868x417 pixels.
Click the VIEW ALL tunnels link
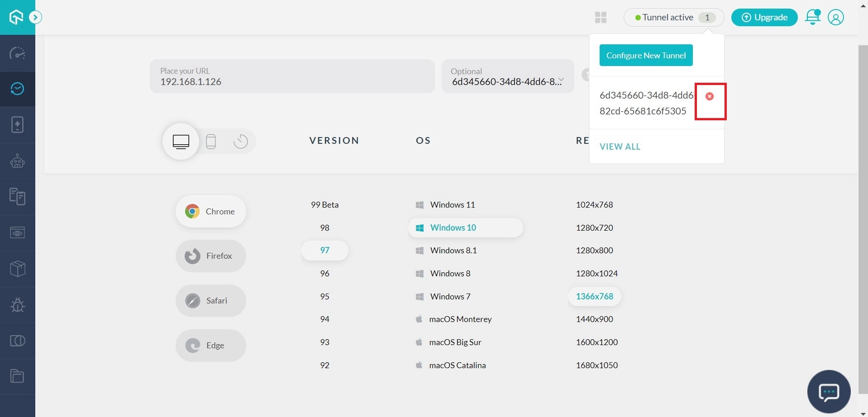(620, 147)
